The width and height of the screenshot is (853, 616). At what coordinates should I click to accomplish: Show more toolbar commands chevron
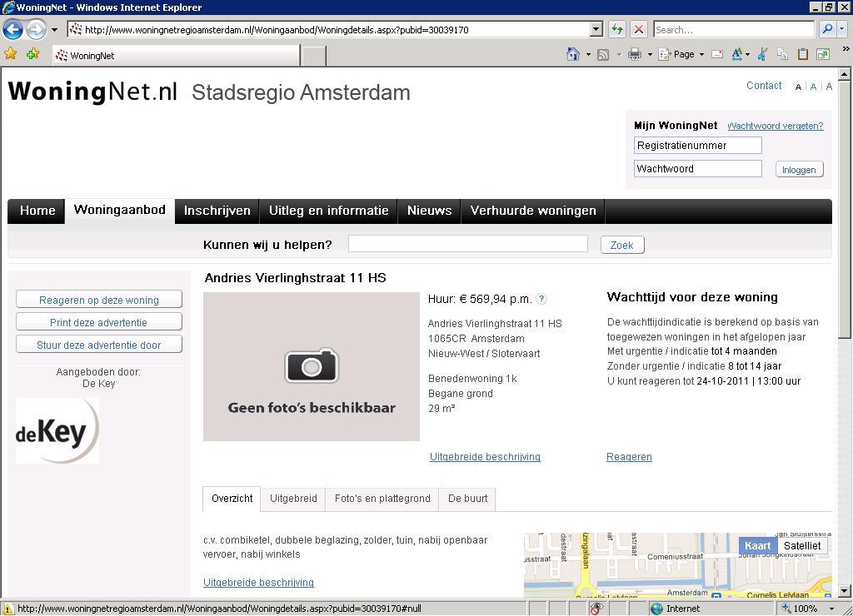tap(846, 49)
